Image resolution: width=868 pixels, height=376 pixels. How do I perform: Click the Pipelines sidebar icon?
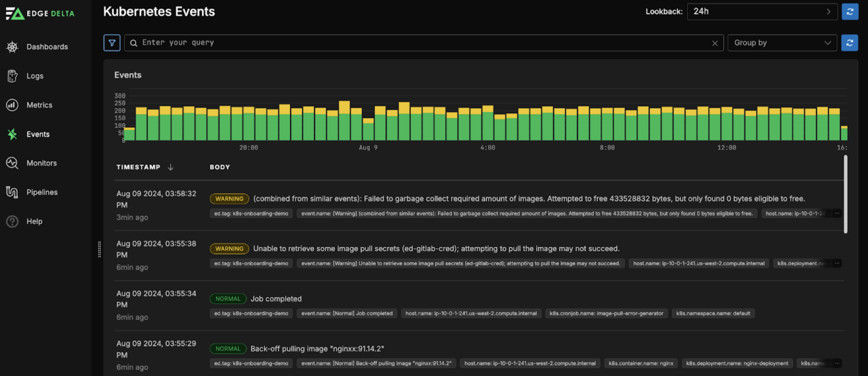tap(12, 192)
